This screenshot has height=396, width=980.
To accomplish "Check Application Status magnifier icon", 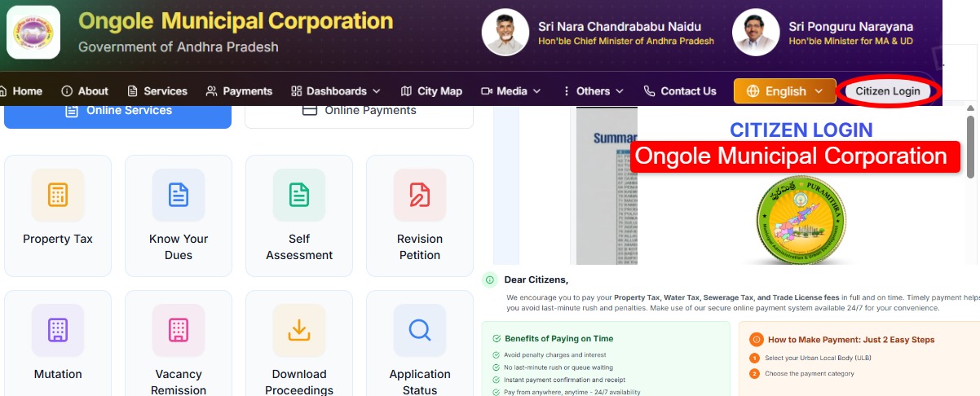I will (x=420, y=330).
